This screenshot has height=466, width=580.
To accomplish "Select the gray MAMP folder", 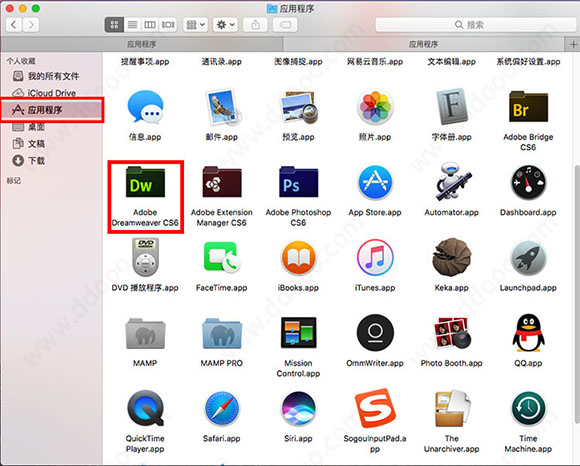I will pos(145,334).
